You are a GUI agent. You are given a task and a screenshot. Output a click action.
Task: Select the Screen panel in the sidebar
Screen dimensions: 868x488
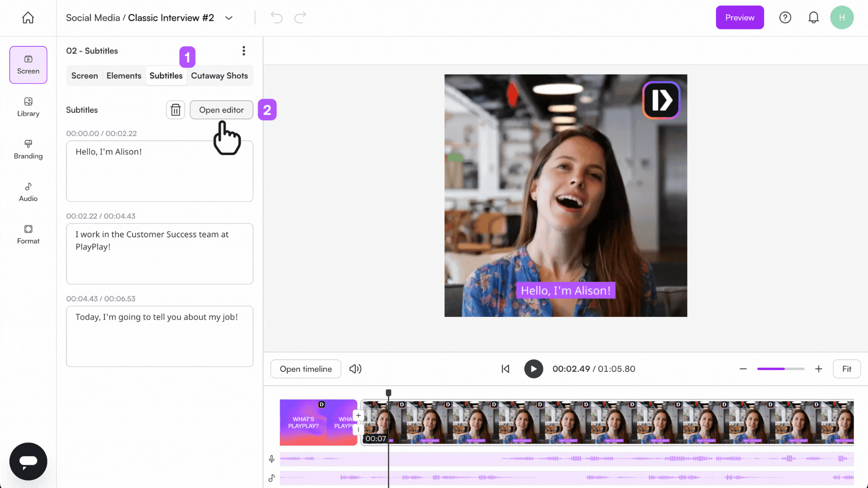click(28, 65)
